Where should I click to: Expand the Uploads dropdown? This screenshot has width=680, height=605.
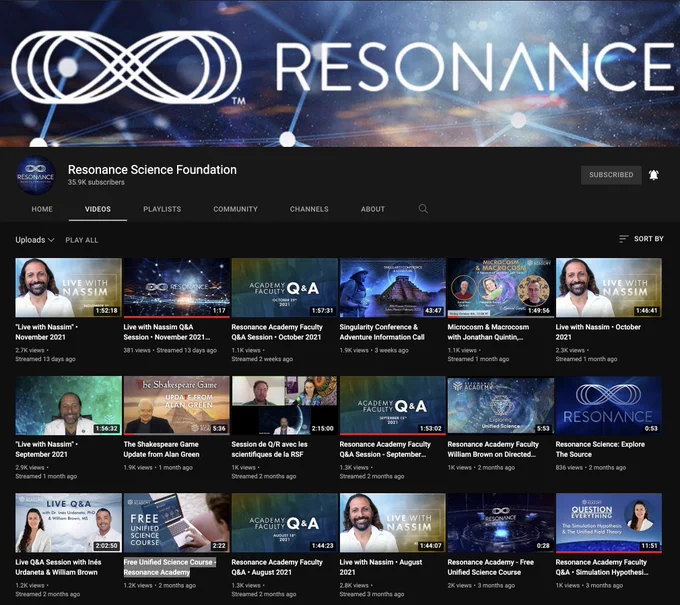coord(35,240)
